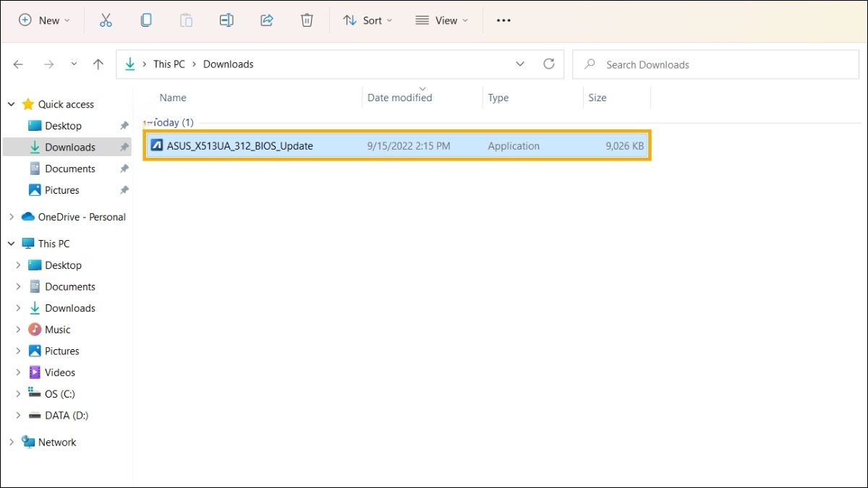Click the ASUS BIOS Update file icon
Viewport: 868px width, 488px height.
[156, 145]
